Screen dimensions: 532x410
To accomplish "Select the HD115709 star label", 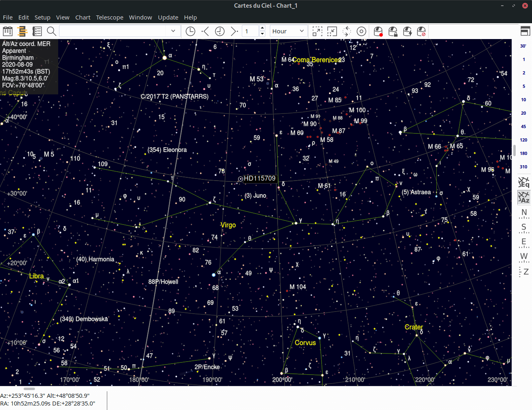I will 260,178.
